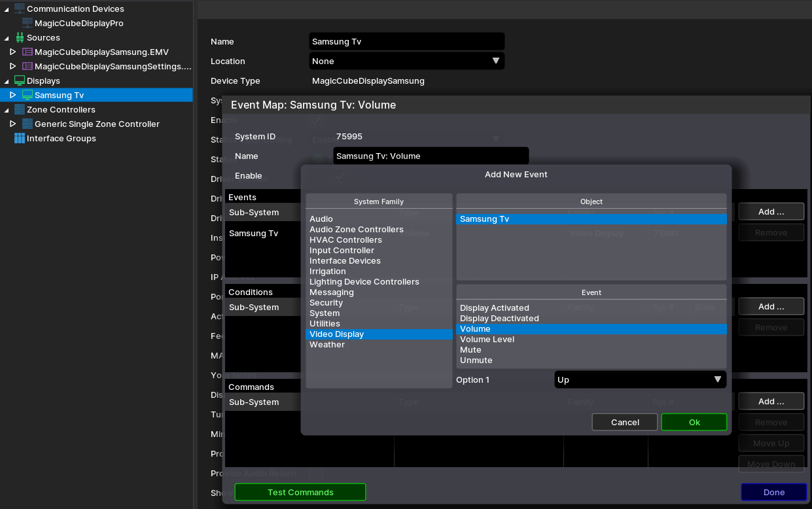Image resolution: width=812 pixels, height=509 pixels.
Task: Select Weather system family
Action: 379,345
